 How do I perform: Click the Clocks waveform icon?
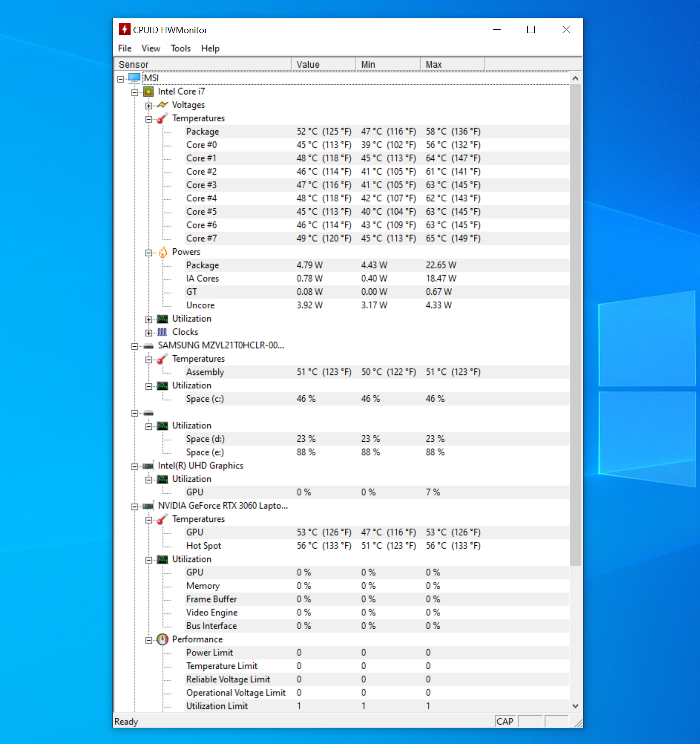click(x=162, y=332)
